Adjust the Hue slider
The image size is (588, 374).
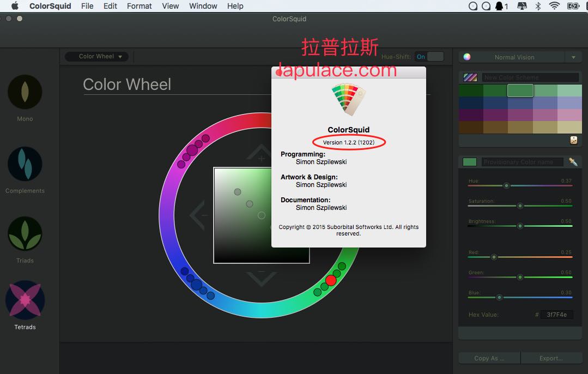[x=520, y=186]
